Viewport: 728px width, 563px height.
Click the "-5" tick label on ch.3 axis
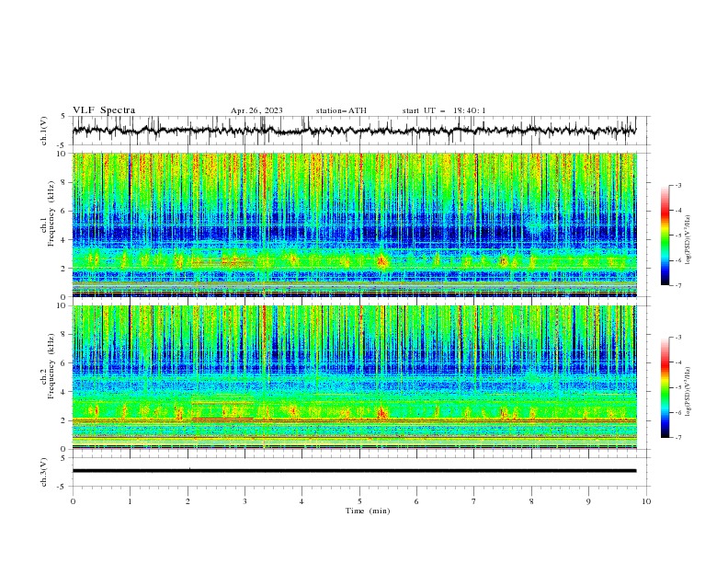point(63,487)
